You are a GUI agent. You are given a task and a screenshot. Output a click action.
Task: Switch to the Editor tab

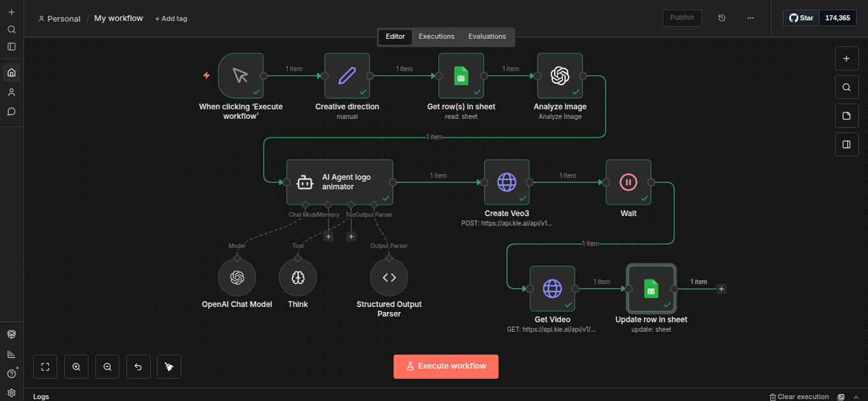[x=395, y=37]
